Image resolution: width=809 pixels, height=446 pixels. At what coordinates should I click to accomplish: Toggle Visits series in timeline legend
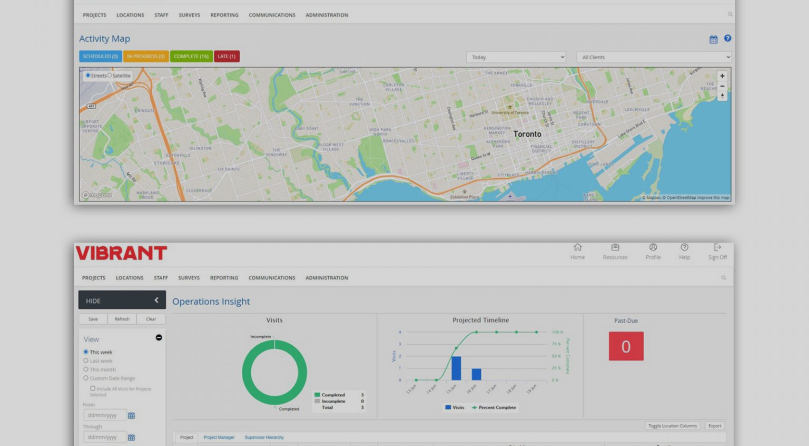(455, 407)
